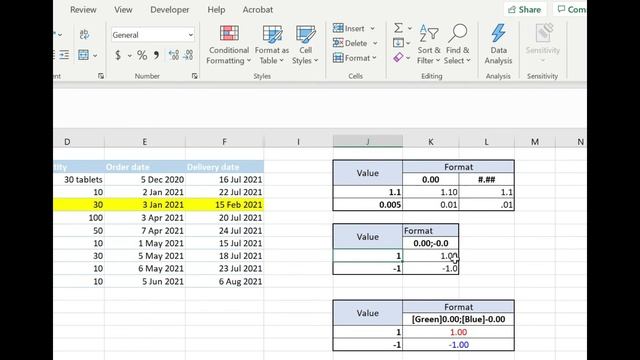
Task: Open the View ribbon tab
Action: 123,9
